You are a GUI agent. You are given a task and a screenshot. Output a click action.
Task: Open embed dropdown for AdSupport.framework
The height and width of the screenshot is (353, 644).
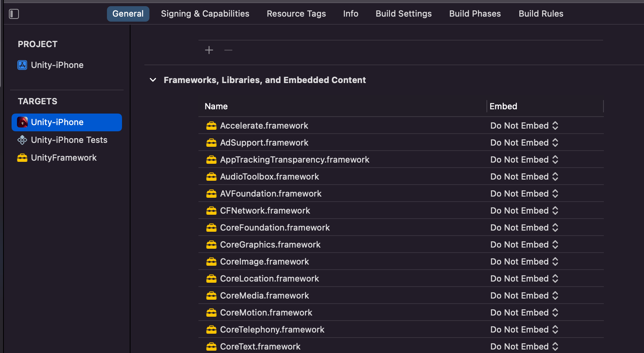524,143
